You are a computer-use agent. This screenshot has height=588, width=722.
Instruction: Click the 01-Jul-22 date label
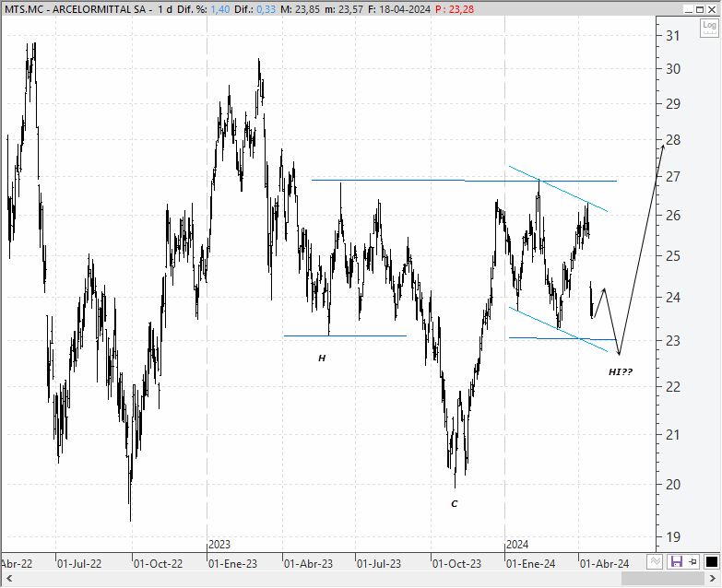point(79,564)
